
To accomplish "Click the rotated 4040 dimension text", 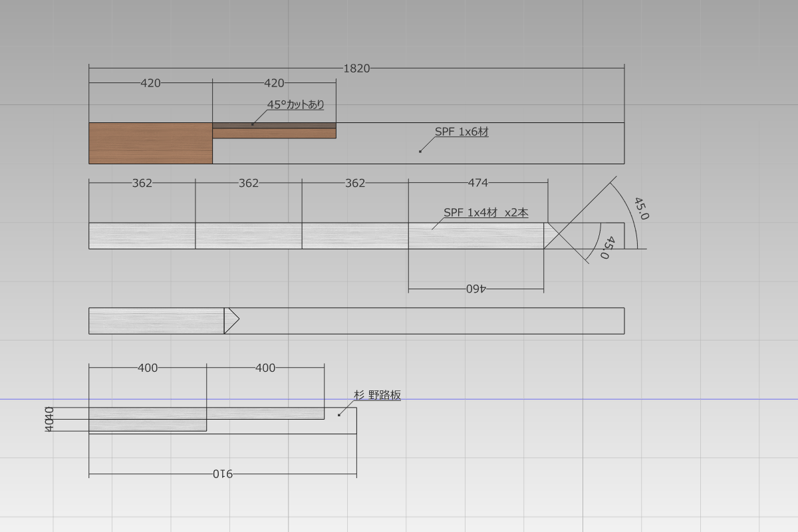I will (49, 420).
